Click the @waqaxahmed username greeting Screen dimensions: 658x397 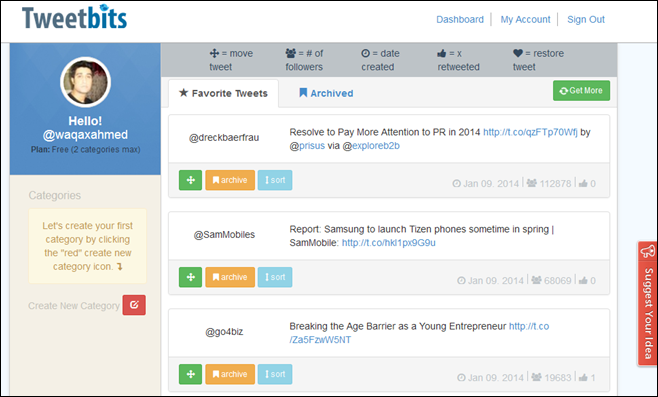[85, 135]
